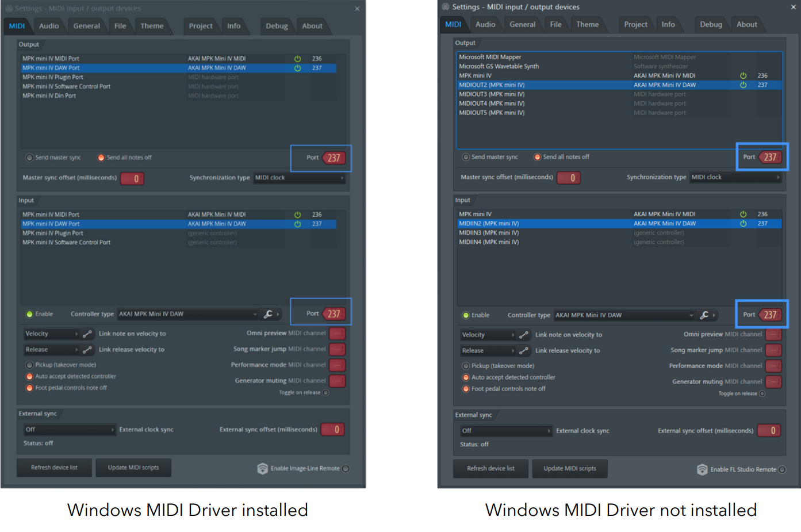The image size is (801, 532).
Task: Click Input Port 237 value in driver-not-installed window
Action: (770, 315)
